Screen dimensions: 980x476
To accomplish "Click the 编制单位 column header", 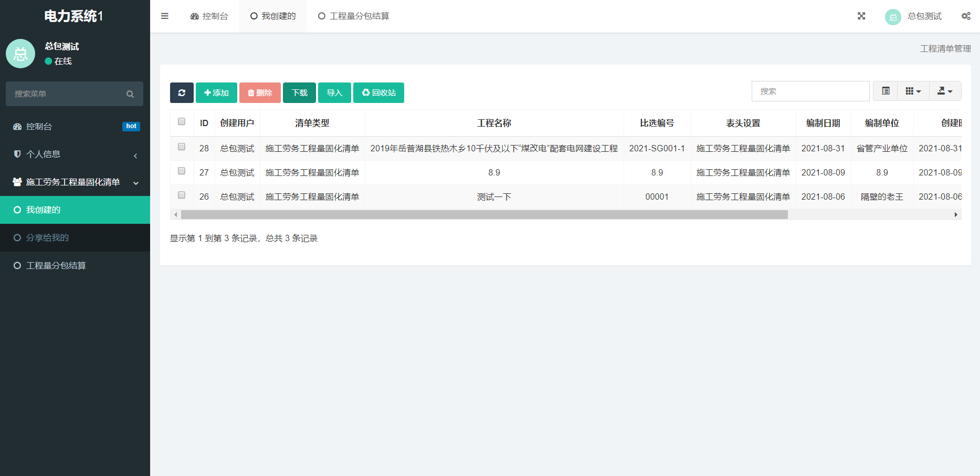I will click(882, 123).
